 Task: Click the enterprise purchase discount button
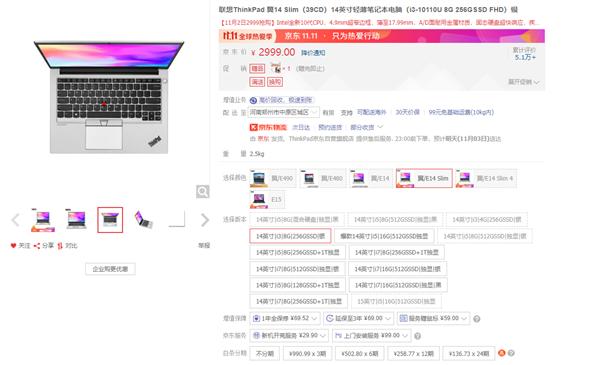click(x=110, y=269)
